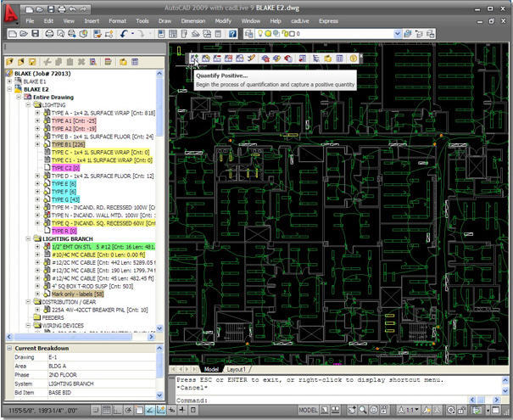
Task: Toggle Dynamic Input in status bar
Action: pyautogui.click(x=171, y=410)
